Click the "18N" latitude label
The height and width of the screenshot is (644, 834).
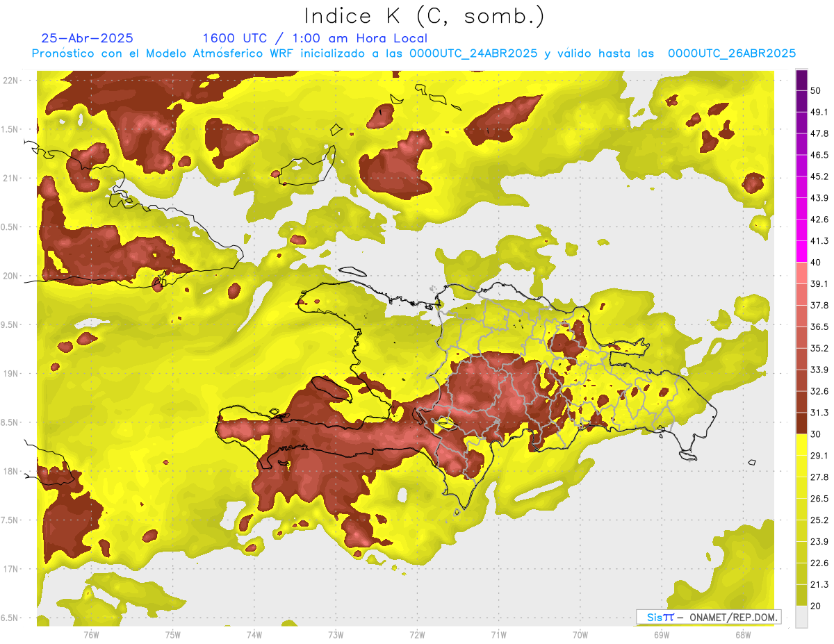[x=11, y=471]
